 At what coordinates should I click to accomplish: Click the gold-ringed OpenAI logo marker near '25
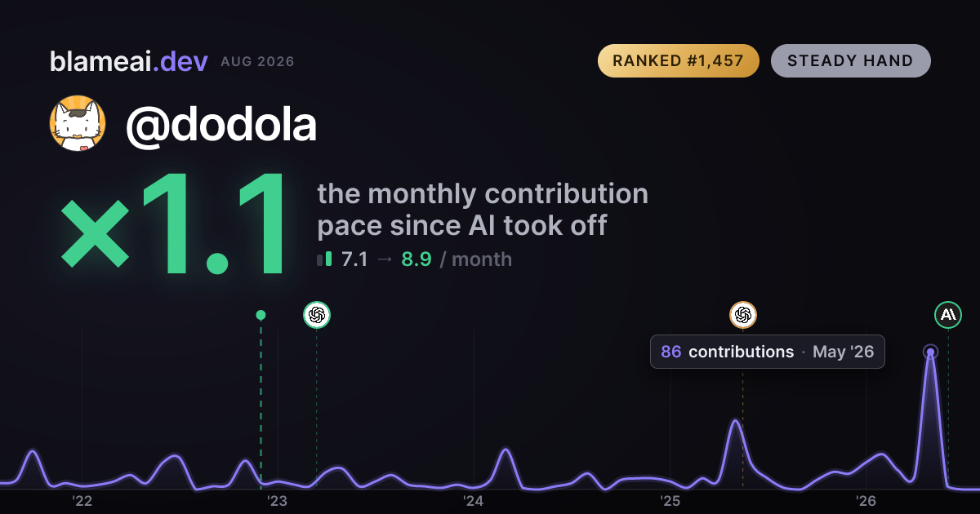[x=743, y=315]
